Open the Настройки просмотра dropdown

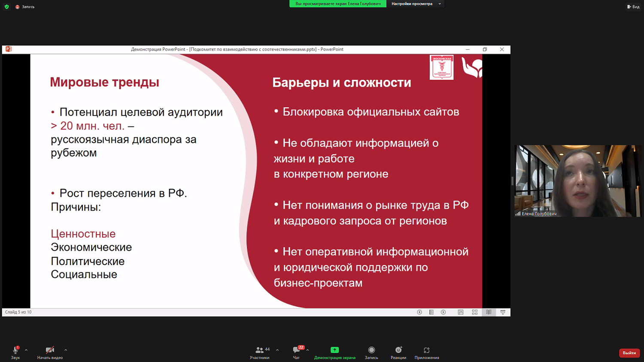416,4
